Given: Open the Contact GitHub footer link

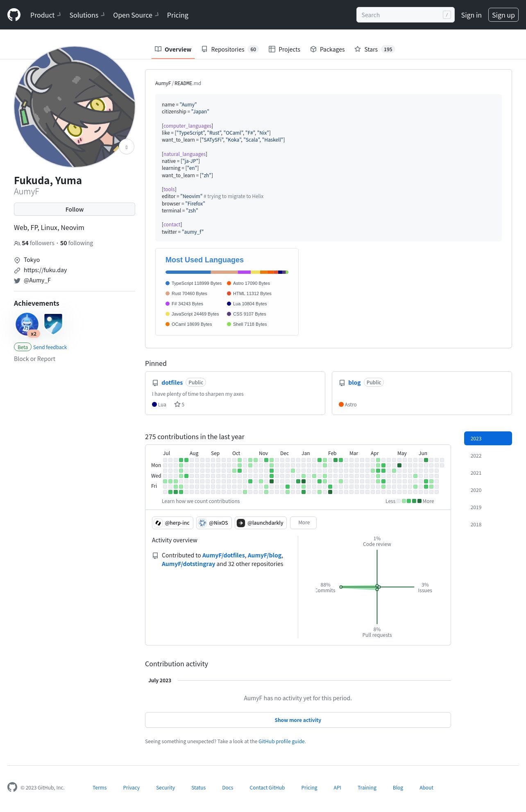Looking at the screenshot, I should [x=267, y=787].
